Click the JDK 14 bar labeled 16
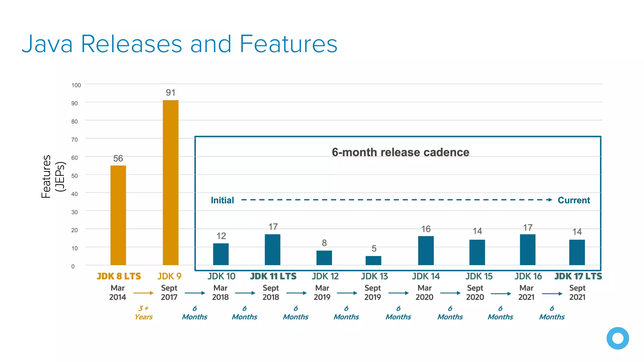This screenshot has width=644, height=362. [426, 250]
